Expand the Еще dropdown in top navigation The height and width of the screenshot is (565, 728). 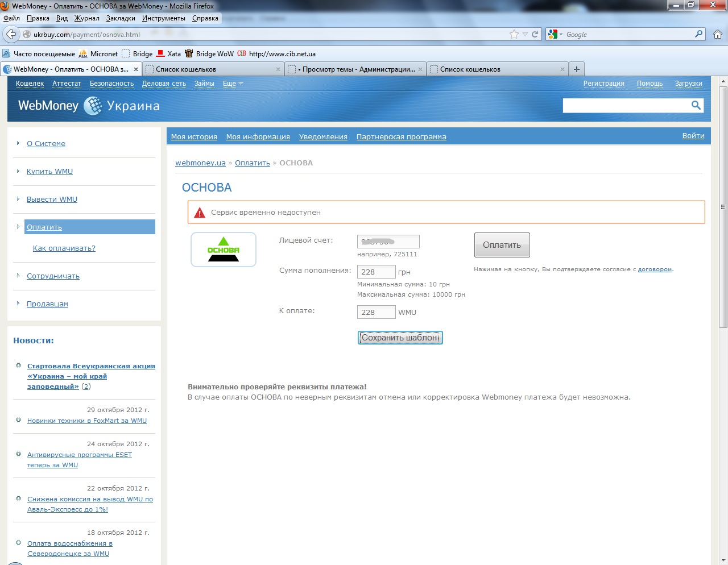coord(233,84)
